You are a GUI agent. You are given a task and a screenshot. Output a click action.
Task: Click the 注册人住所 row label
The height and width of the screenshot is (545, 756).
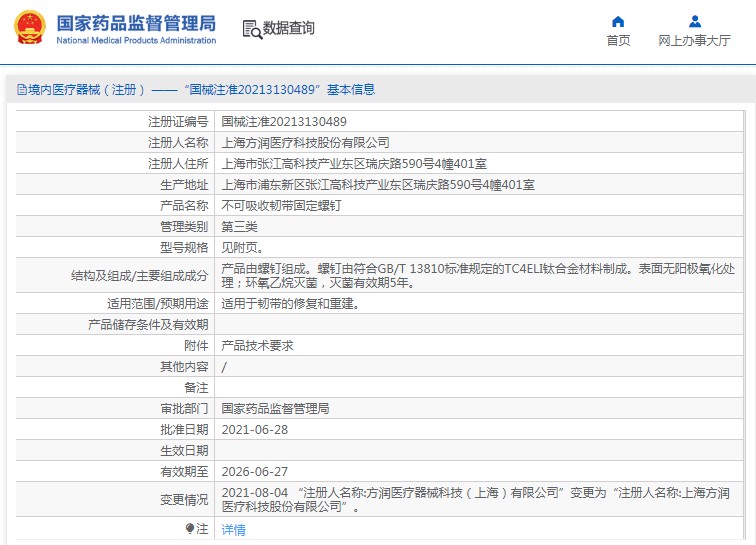pos(178,164)
